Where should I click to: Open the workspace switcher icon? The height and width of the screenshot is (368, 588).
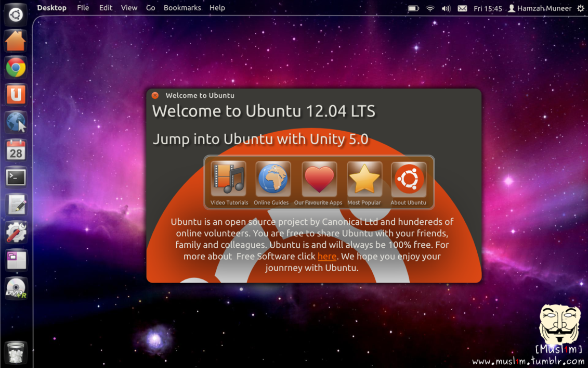[16, 260]
